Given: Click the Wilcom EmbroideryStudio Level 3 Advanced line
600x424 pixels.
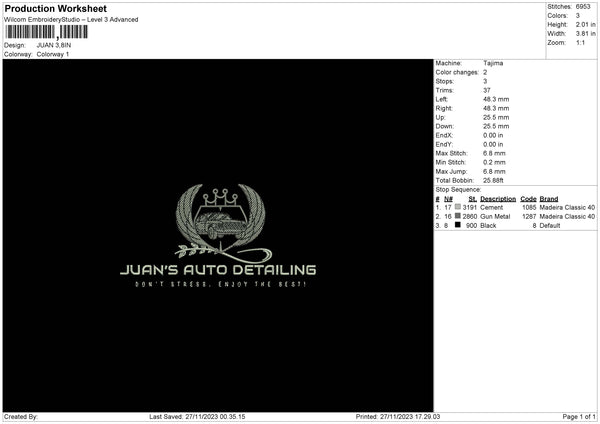Looking at the screenshot, I should (71, 20).
